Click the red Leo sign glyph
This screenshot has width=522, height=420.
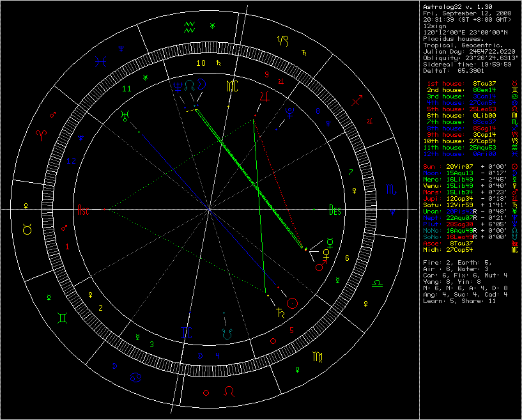pos(229,390)
